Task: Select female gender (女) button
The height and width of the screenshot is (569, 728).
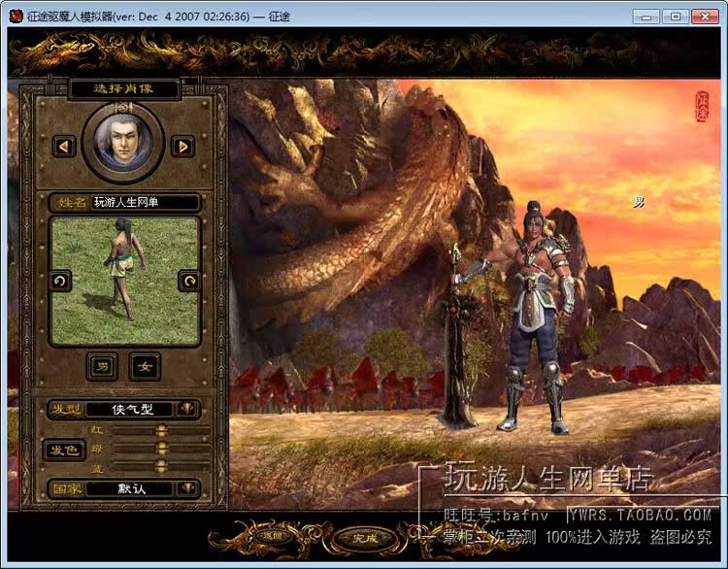Action: pos(145,366)
